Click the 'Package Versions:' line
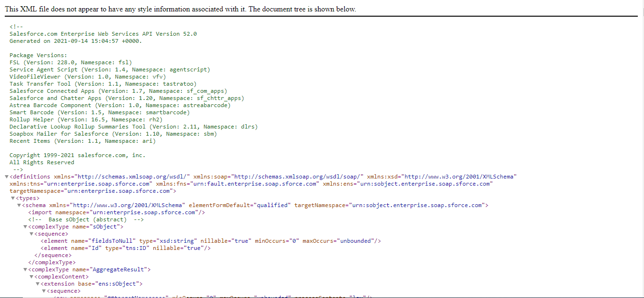 pyautogui.click(x=38, y=55)
